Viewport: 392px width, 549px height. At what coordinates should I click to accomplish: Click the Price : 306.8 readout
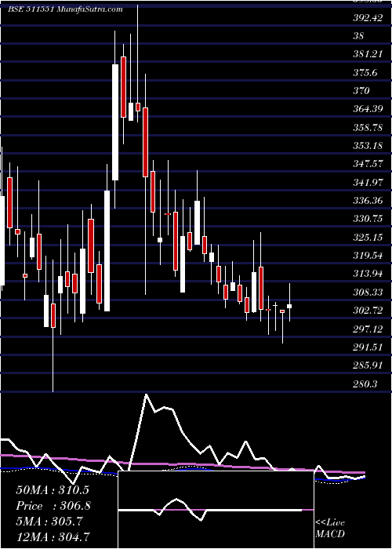point(53,506)
